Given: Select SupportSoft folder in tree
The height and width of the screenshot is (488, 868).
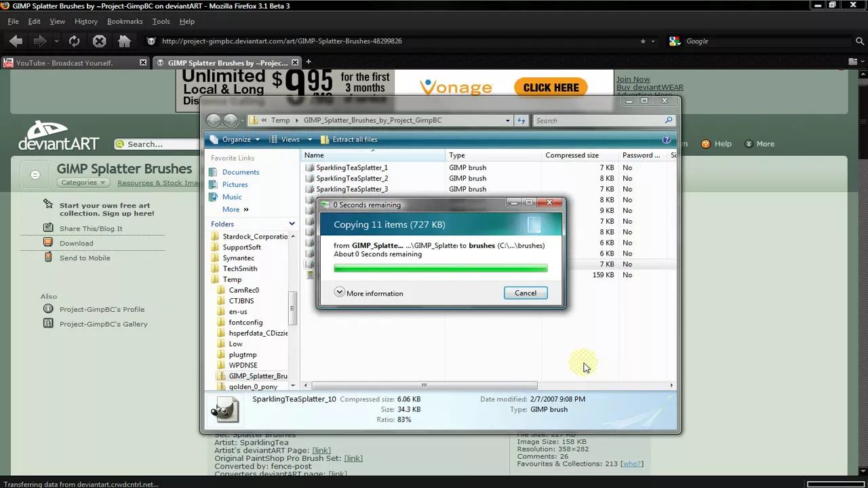Looking at the screenshot, I should [x=241, y=247].
